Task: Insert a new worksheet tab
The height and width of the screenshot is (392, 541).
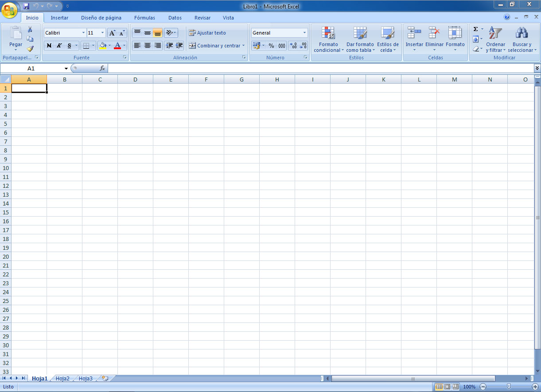Action: [105, 378]
